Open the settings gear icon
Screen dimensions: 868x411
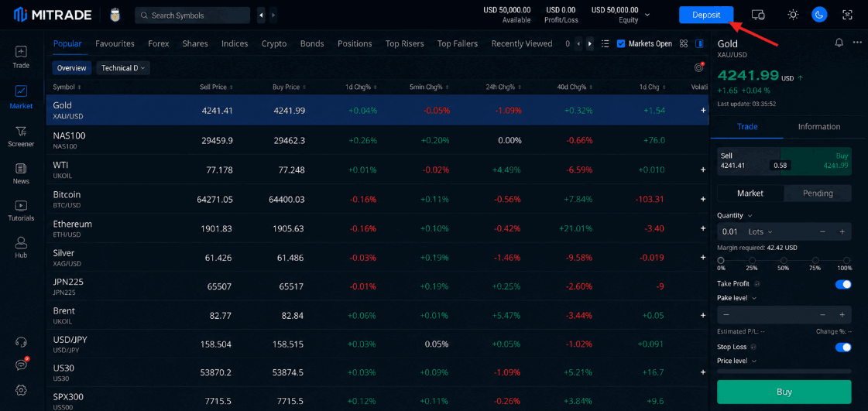[x=21, y=390]
